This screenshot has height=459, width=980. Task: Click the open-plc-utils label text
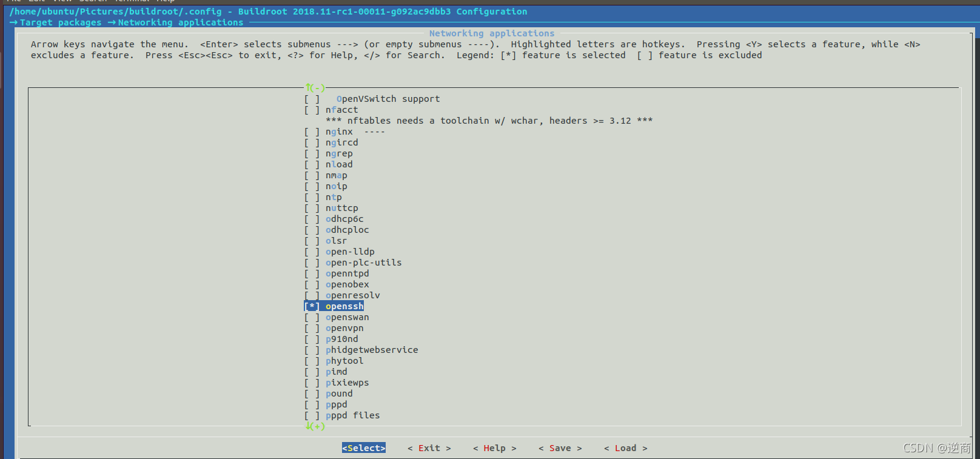364,263
